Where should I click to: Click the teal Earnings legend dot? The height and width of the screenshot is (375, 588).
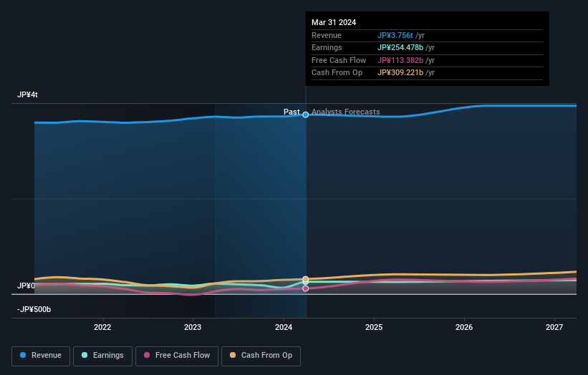(85, 355)
